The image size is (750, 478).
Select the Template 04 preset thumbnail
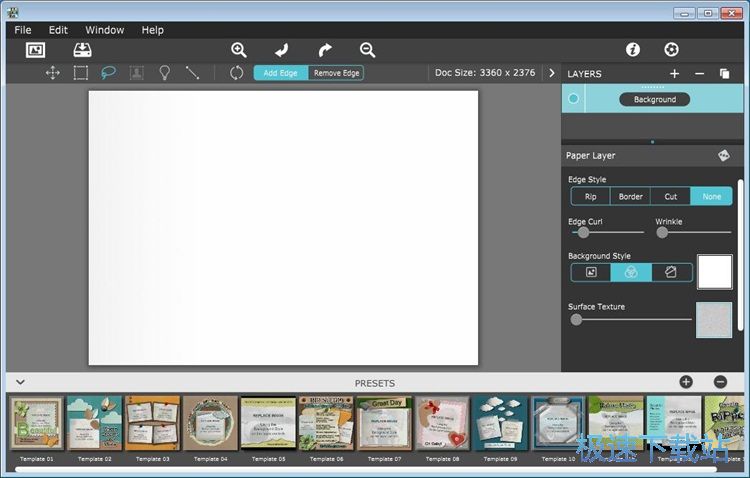pyautogui.click(x=210, y=424)
